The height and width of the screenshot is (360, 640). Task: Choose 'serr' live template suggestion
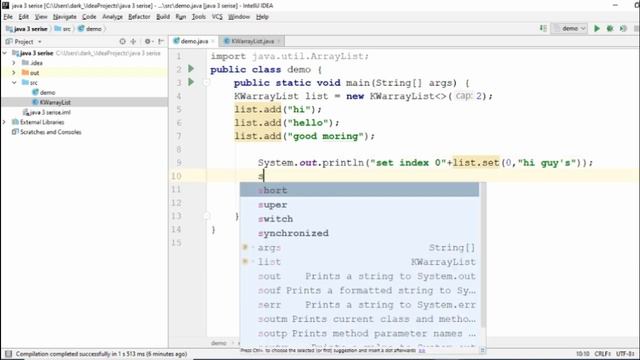click(359, 304)
